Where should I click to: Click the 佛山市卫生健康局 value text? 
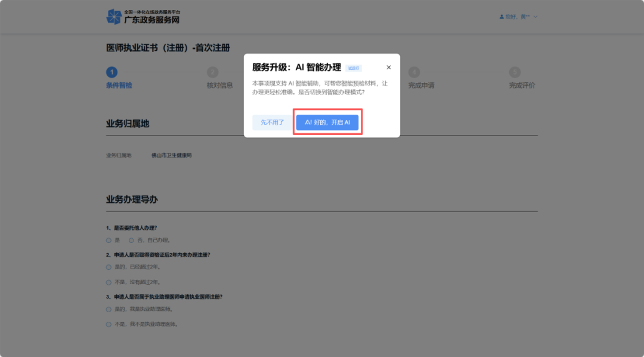(171, 155)
